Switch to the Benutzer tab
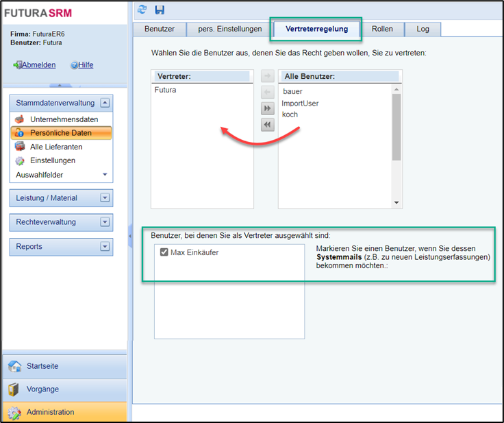Image resolution: width=504 pixels, height=423 pixels. tap(159, 29)
